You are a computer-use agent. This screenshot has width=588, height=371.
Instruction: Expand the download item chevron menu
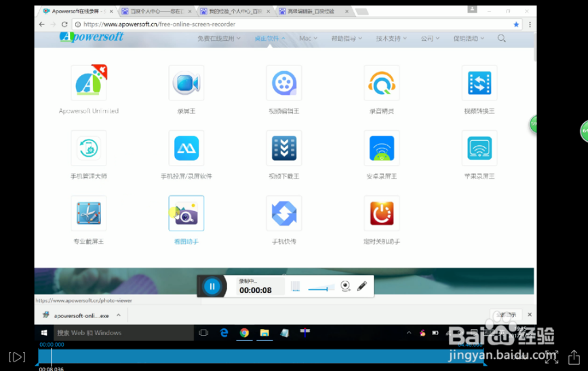(119, 315)
